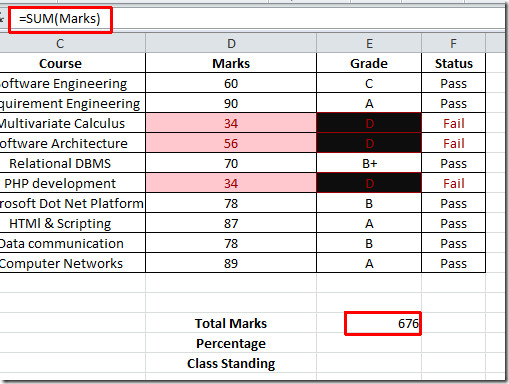The height and width of the screenshot is (384, 509).
Task: Click Fail status for PHP development
Action: point(453,183)
